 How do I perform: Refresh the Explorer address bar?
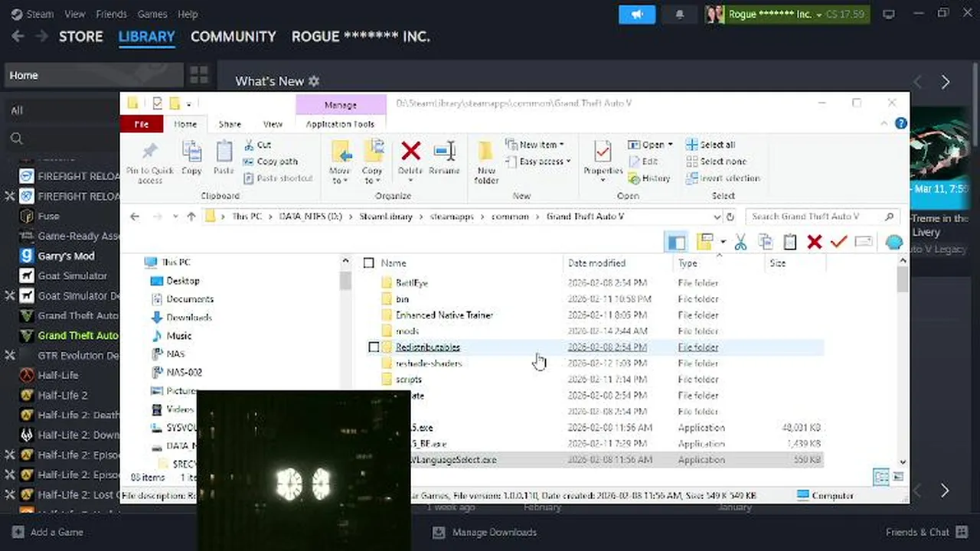coord(730,217)
